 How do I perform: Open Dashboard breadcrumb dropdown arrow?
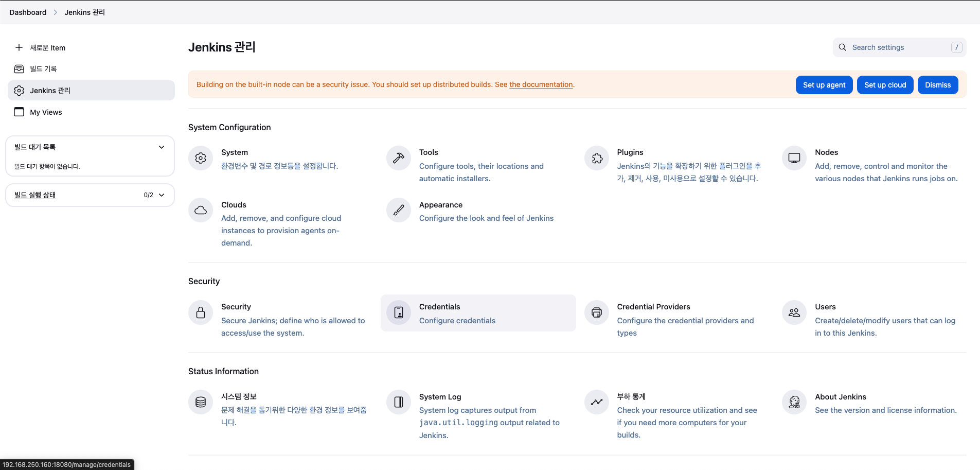tap(56, 12)
